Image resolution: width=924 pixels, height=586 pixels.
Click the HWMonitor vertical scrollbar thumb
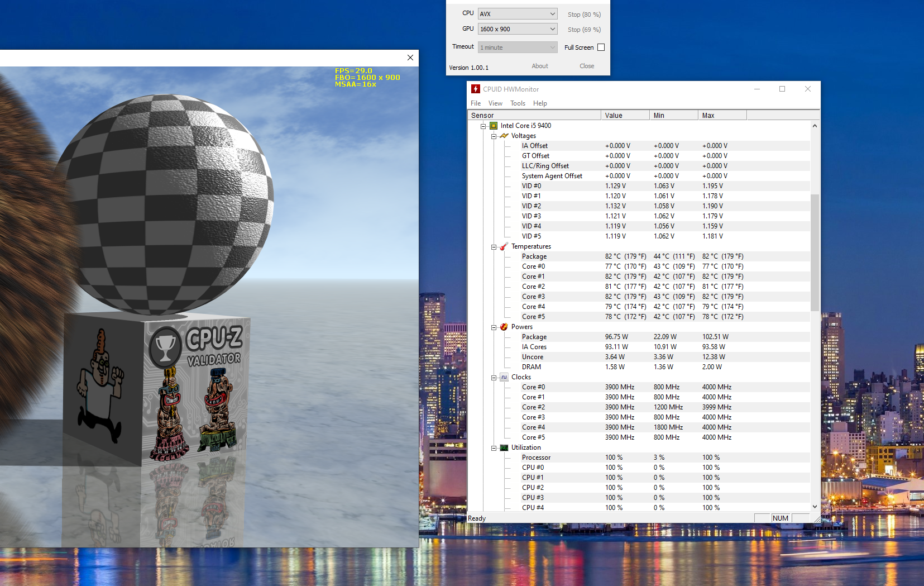pos(815,251)
